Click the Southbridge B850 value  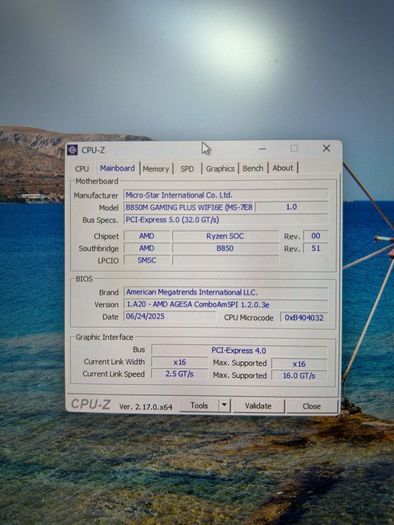click(225, 248)
